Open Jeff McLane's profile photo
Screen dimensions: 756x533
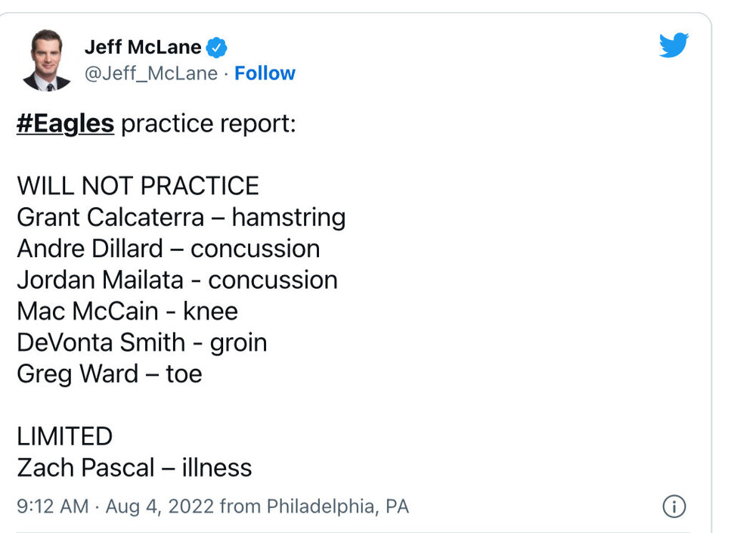click(47, 60)
